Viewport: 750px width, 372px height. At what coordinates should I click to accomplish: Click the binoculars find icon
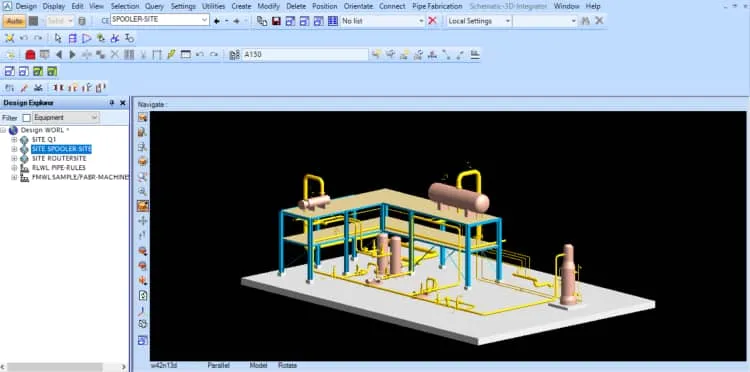pyautogui.click(x=585, y=21)
